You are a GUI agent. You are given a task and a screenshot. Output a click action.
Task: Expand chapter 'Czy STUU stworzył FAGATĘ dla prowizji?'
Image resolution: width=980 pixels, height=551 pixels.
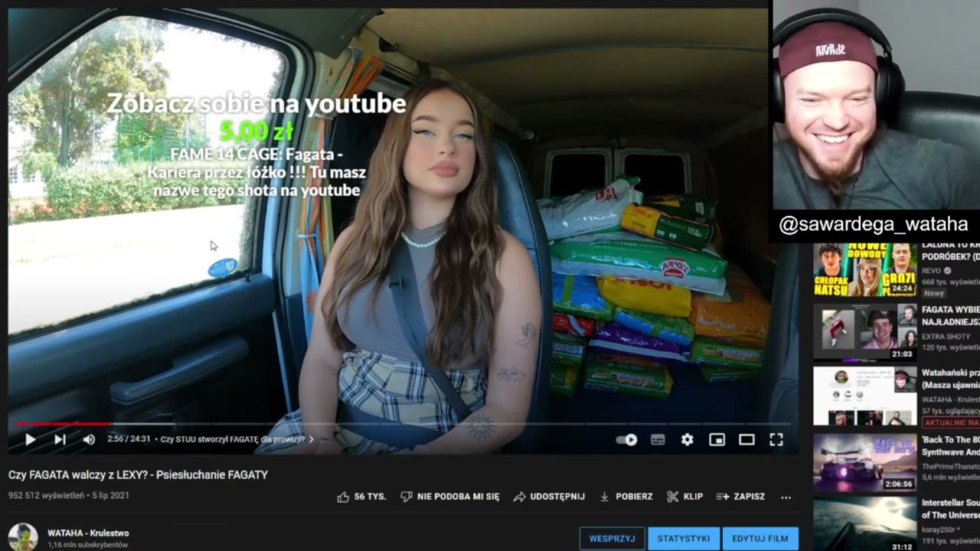(237, 439)
